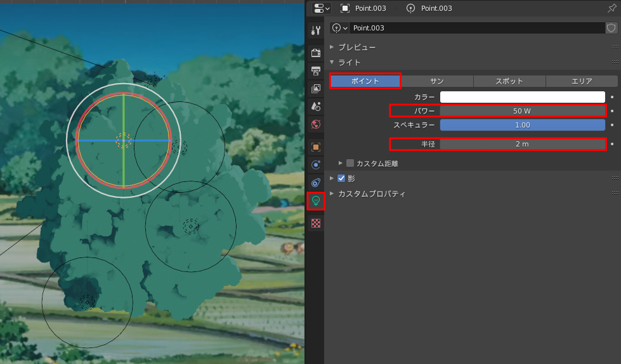Open the white カラー swatch
Image resolution: width=621 pixels, height=364 pixels.
click(523, 97)
